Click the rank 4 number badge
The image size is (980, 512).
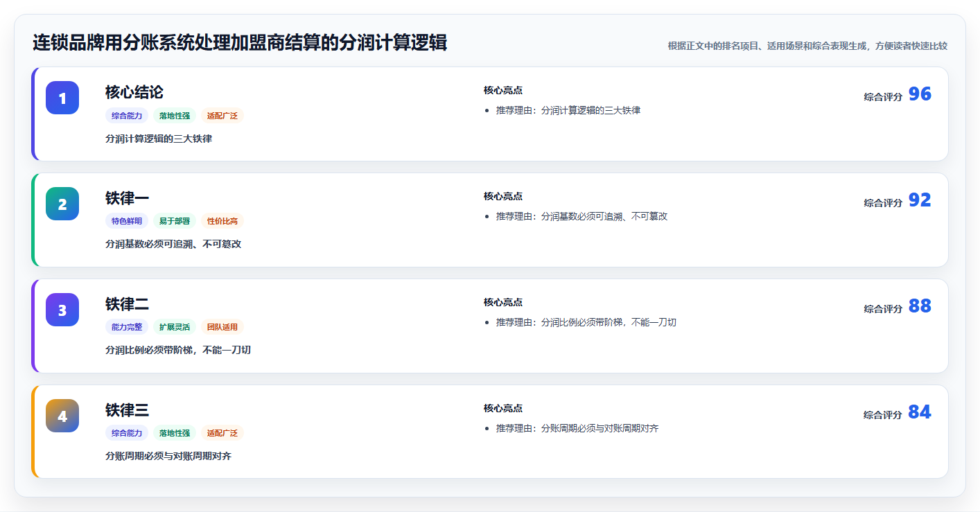(x=62, y=416)
